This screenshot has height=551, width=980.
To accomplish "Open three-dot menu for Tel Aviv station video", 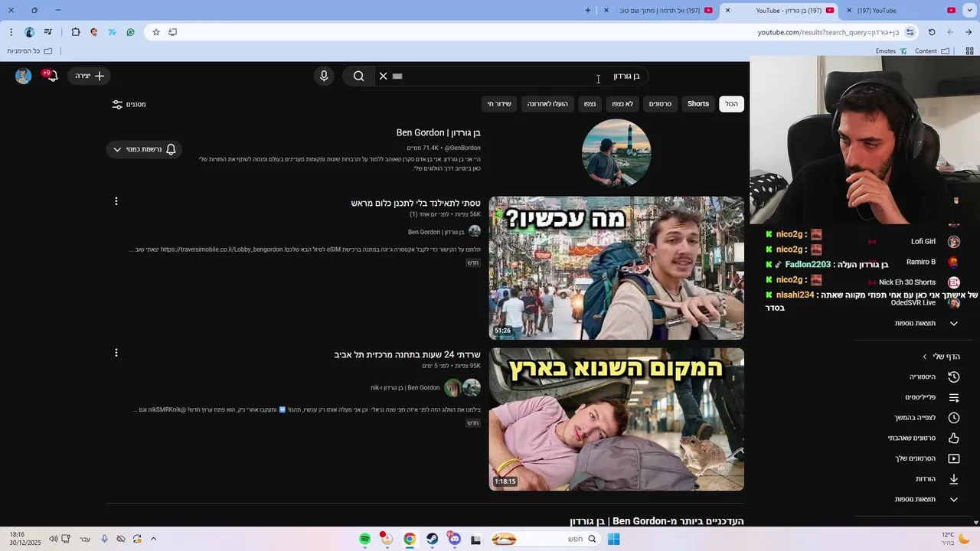I will (x=116, y=353).
